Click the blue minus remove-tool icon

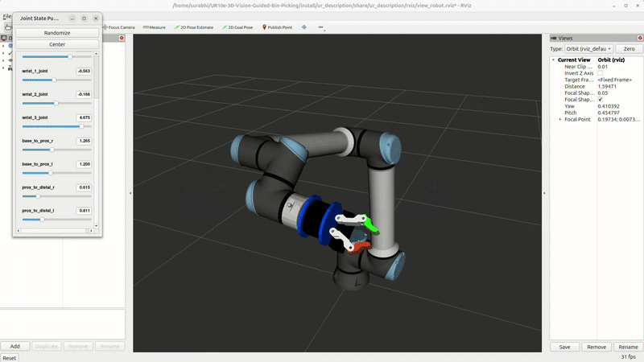point(320,27)
